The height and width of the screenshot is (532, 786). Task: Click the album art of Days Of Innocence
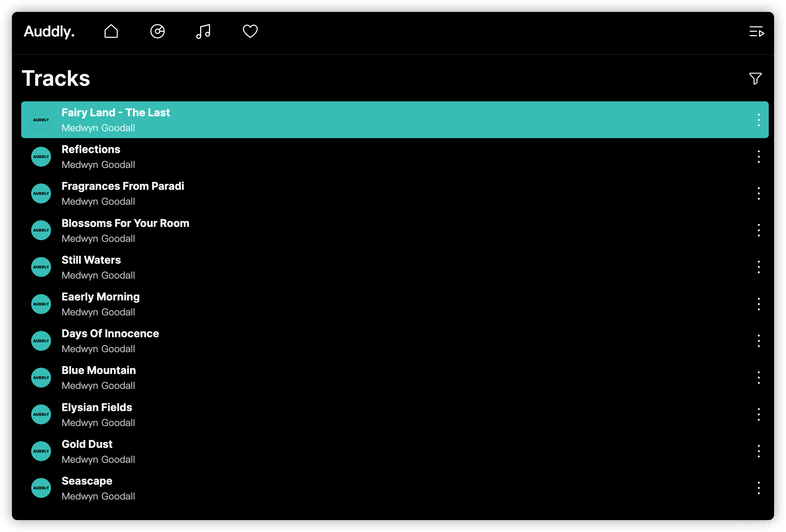point(41,341)
